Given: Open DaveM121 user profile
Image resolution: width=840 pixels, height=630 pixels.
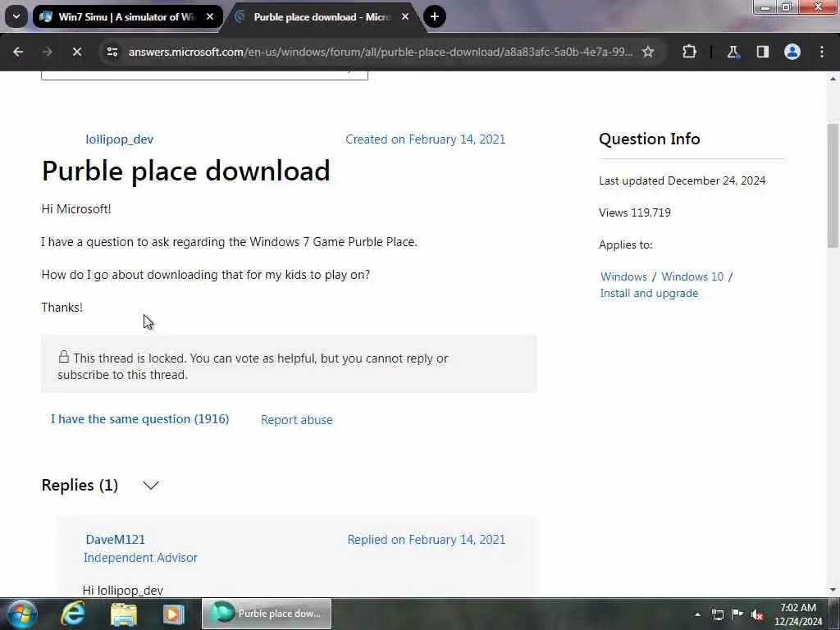Looking at the screenshot, I should click(x=115, y=540).
